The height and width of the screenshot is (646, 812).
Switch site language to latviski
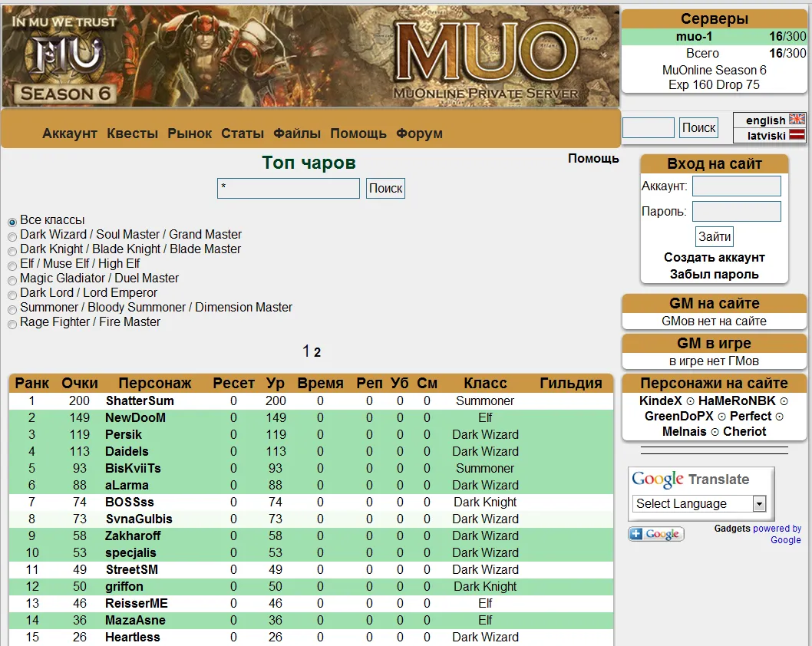767,136
